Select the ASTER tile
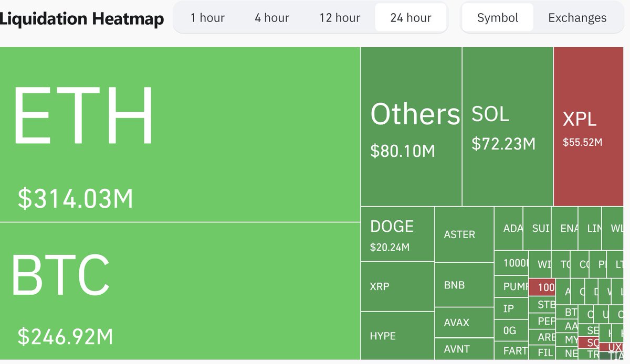Image resolution: width=630 pixels, height=364 pixels. point(464,234)
